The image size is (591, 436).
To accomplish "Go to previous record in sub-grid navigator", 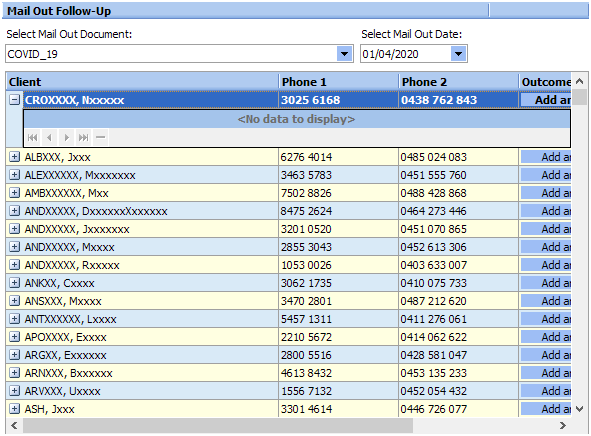I will pos(49,138).
